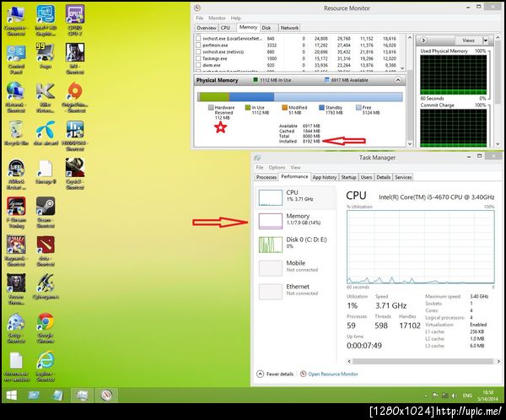506x420 pixels.
Task: Open the UEFI restart utility shortcut
Action: 16,174
